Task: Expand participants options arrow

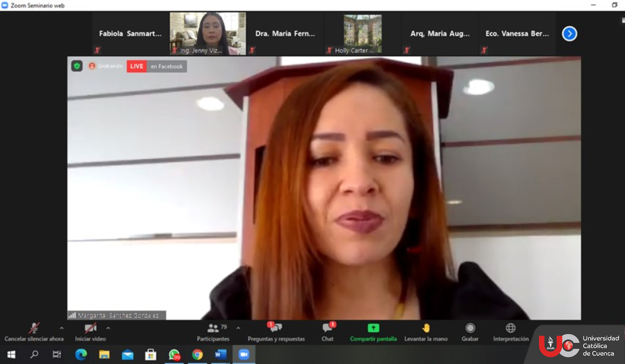Action: (238, 328)
